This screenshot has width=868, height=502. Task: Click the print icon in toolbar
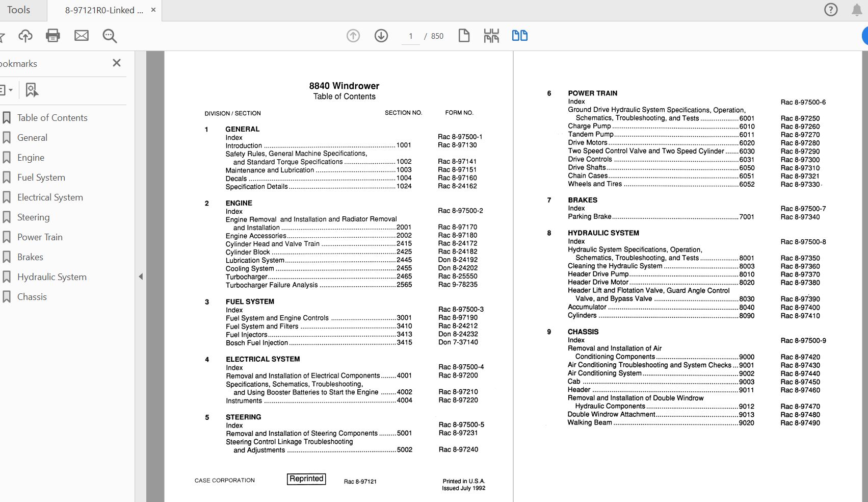53,36
